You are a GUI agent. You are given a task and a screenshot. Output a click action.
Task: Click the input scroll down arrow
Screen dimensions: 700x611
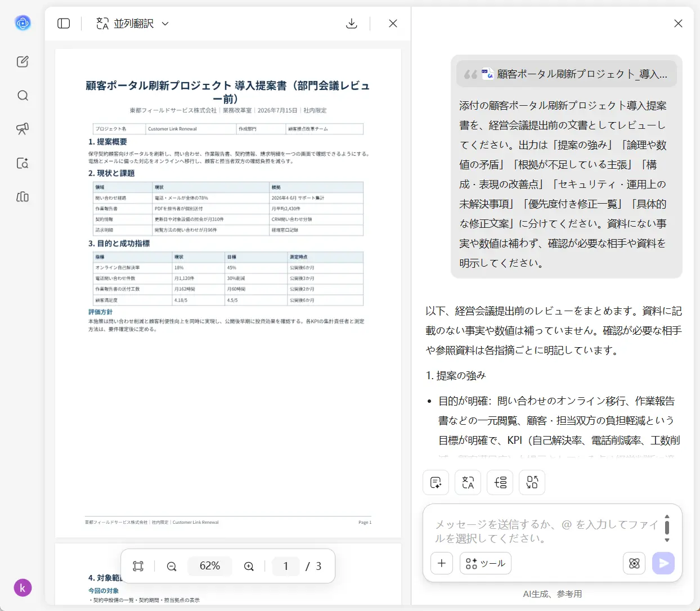(667, 540)
